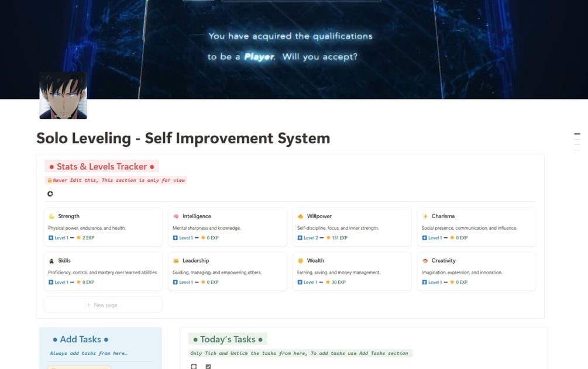Viewport: 588px width, 369px height.
Task: Click 'Social presence, communication, and influence.' description
Action: tap(469, 228)
